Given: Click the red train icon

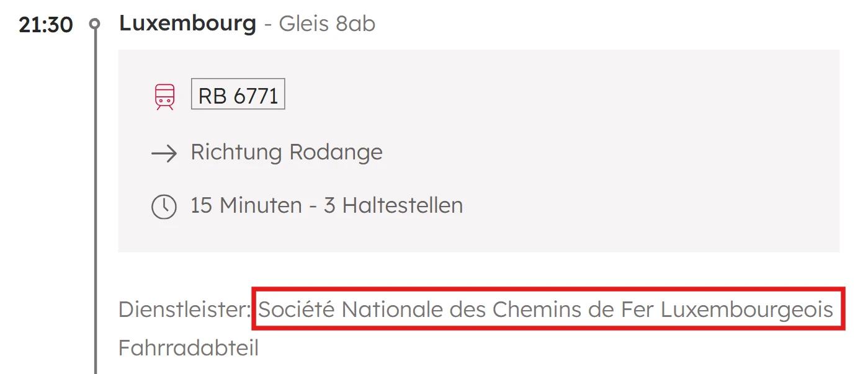Looking at the screenshot, I should 164,97.
